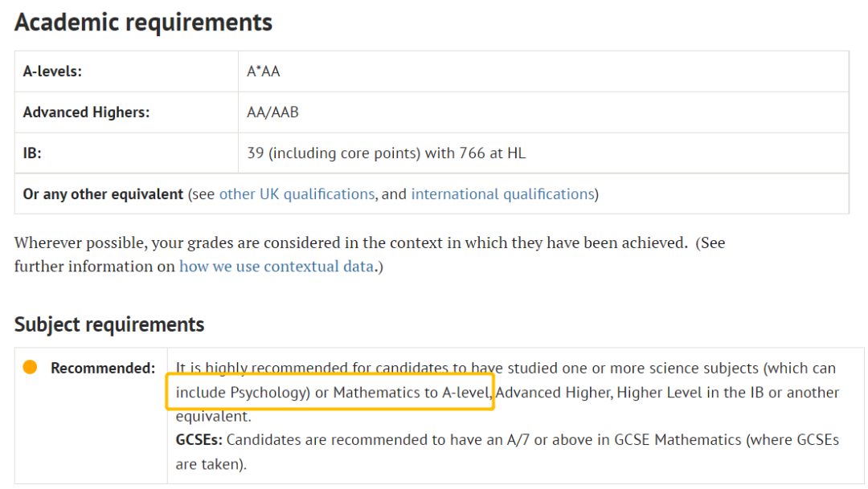Select the "A-levels:" row label
This screenshot has height=489, width=868.
coord(52,71)
